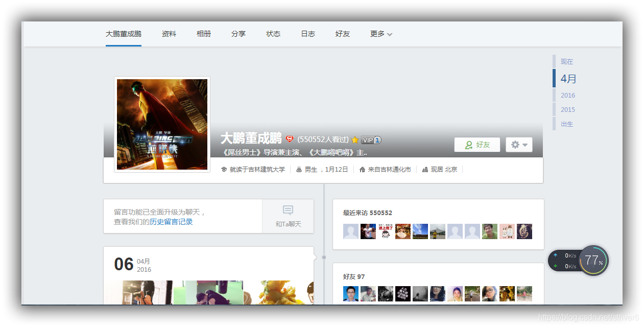Select 4月 on the timeline
This screenshot has height=327, width=644.
pyautogui.click(x=568, y=79)
